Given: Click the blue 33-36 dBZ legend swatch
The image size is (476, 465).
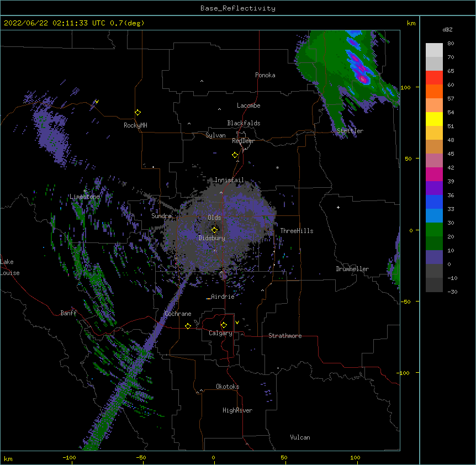Looking at the screenshot, I should (x=434, y=202).
